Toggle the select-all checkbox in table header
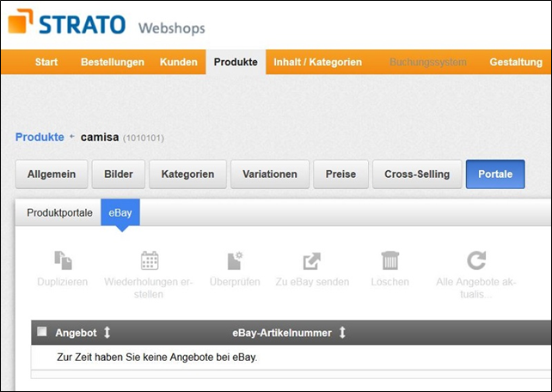 click(42, 332)
